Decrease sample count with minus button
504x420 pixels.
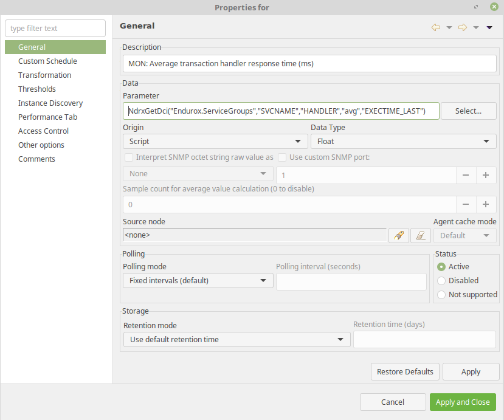(x=466, y=204)
